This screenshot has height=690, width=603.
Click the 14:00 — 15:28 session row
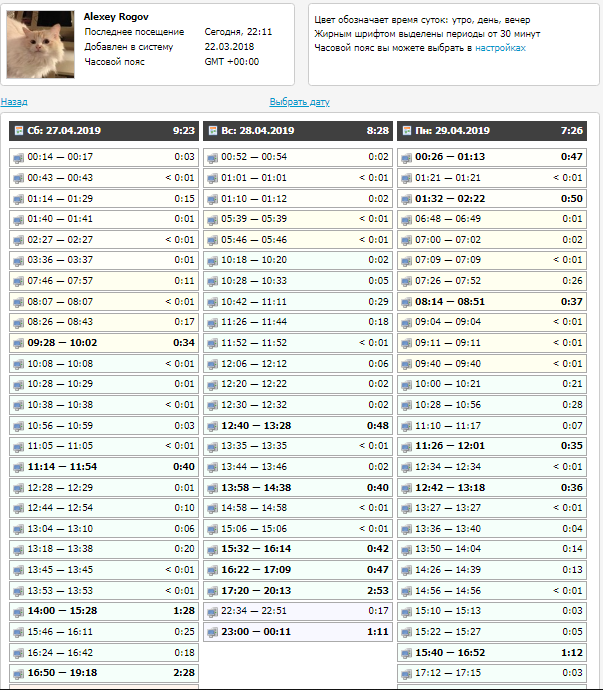coord(103,612)
